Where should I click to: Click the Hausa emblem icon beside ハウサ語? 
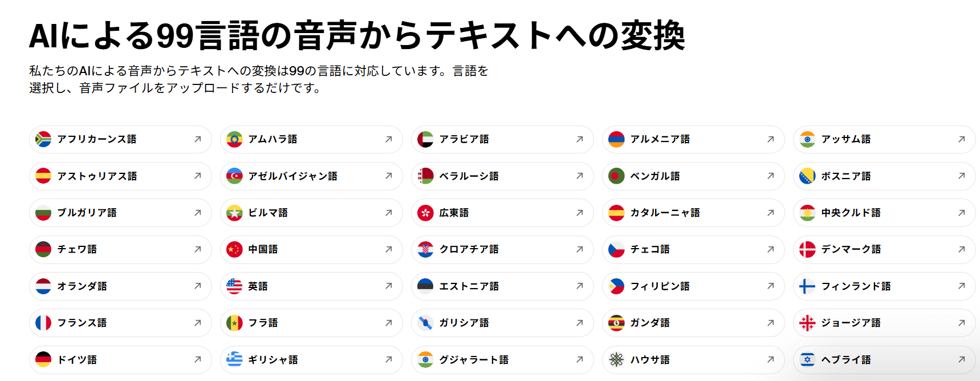pyautogui.click(x=616, y=360)
